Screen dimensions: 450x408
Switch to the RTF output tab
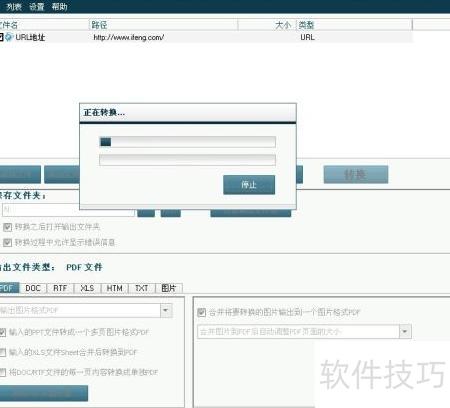(x=60, y=288)
